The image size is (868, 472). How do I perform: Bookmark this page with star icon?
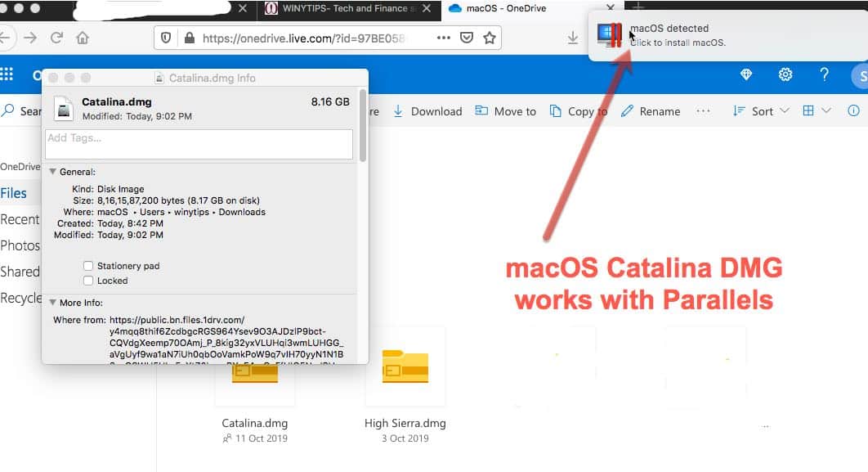490,38
